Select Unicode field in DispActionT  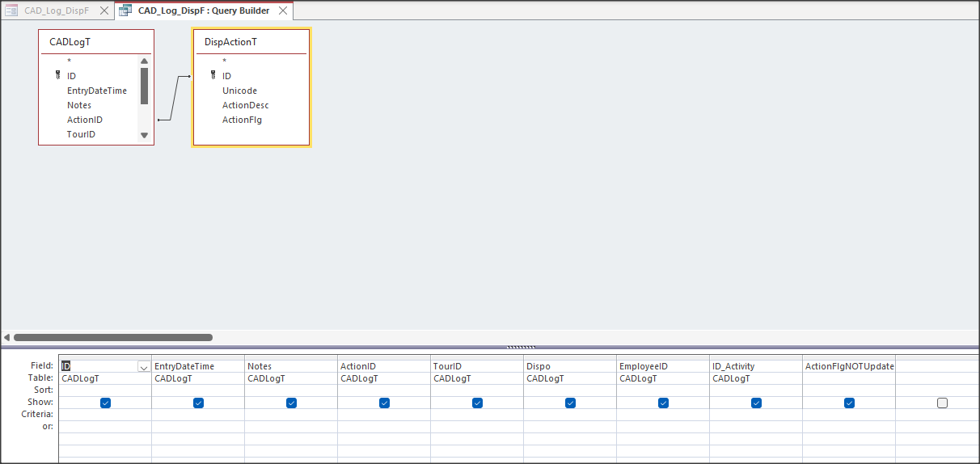click(239, 91)
